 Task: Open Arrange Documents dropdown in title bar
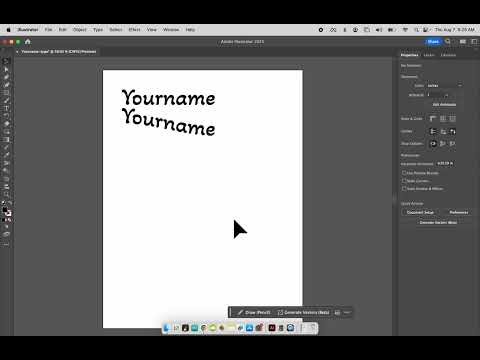coord(463,41)
